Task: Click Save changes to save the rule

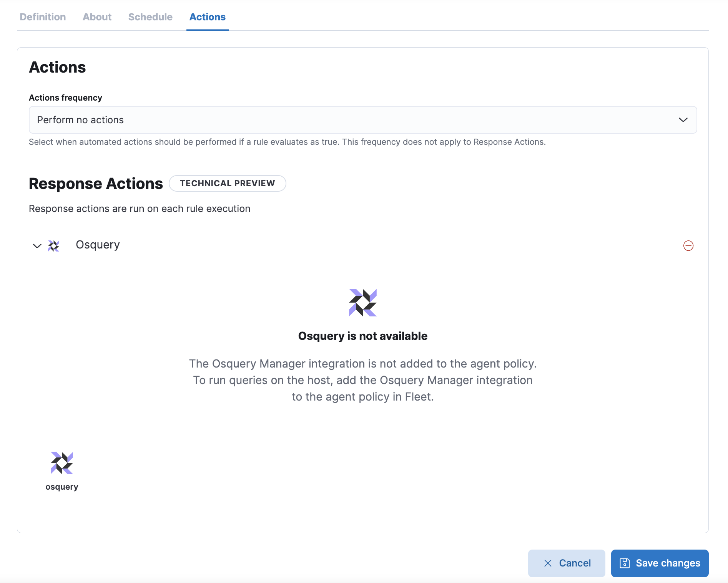Action: point(659,563)
